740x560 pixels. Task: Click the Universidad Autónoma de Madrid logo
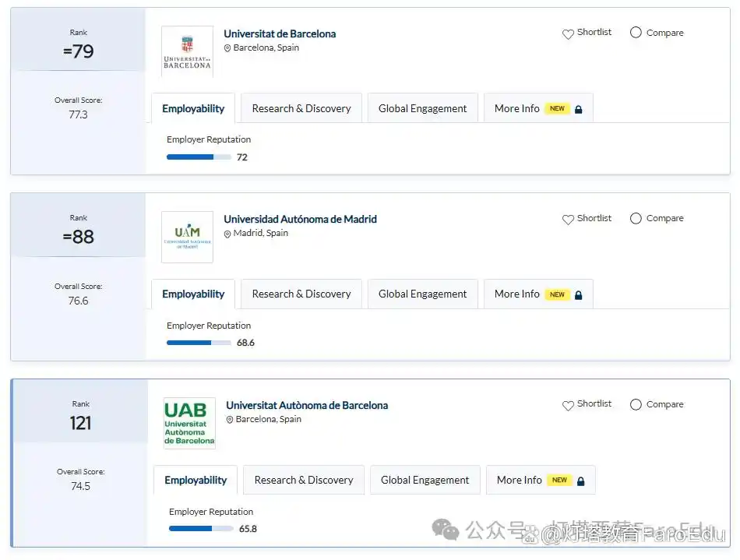187,237
